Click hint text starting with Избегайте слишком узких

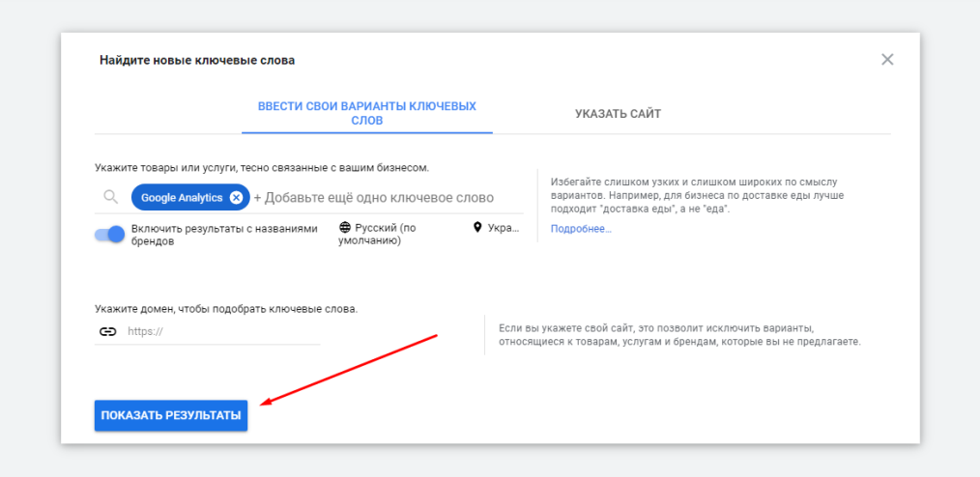[x=698, y=195]
